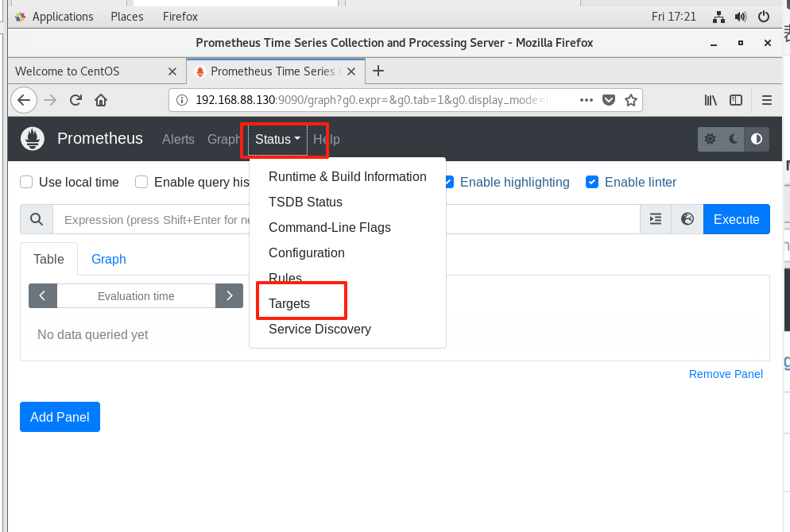Click the Prometheus flame logo
This screenshot has height=532, width=790.
(33, 139)
